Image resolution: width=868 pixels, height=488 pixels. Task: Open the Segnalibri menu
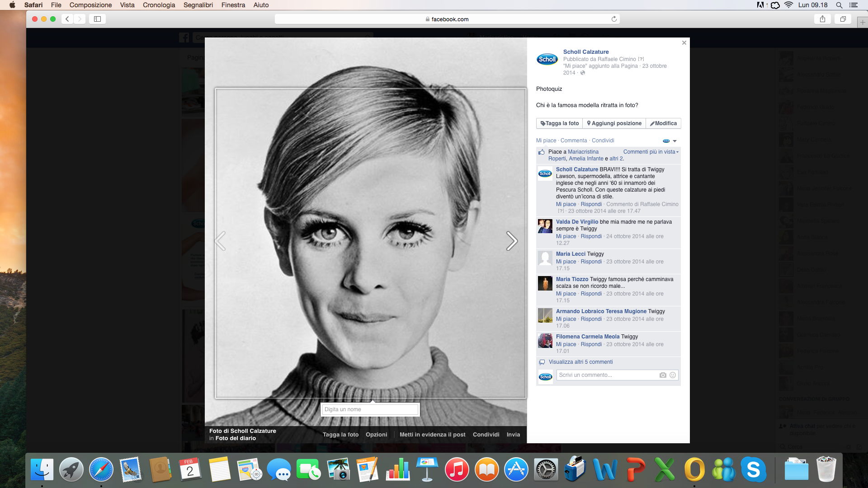click(x=198, y=5)
